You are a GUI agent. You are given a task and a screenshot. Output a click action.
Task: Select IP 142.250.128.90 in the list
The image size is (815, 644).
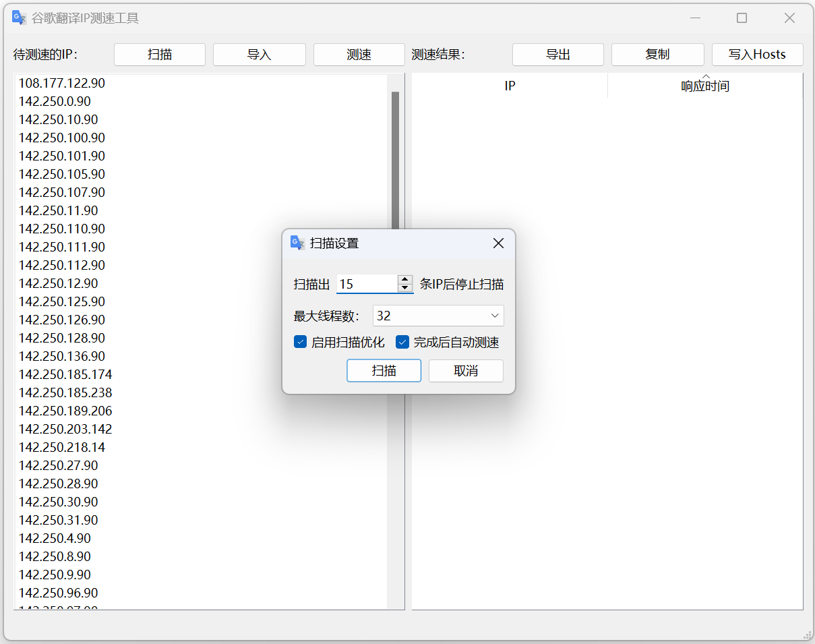coord(62,338)
